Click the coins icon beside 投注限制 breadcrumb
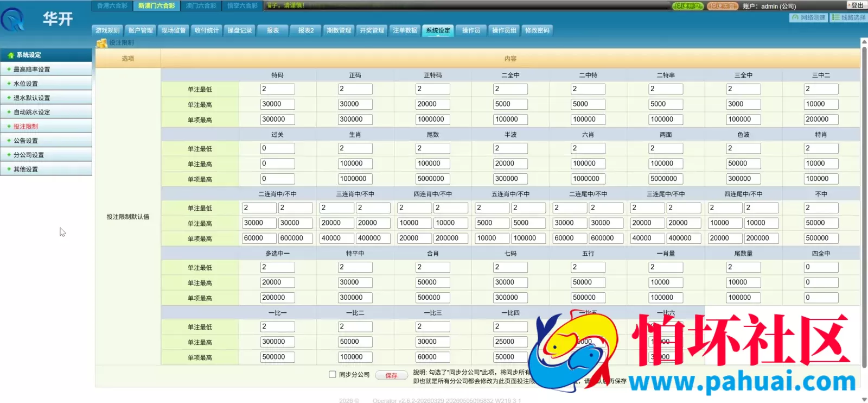Image resolution: width=868 pixels, height=403 pixels. click(x=101, y=43)
